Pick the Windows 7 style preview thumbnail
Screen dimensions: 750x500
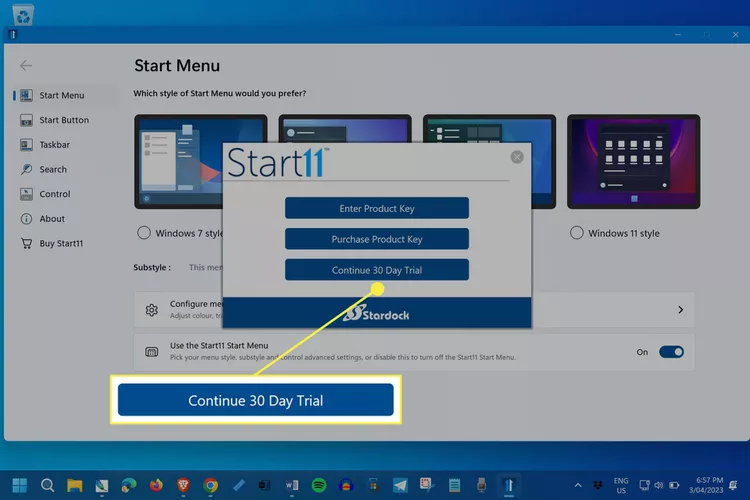pyautogui.click(x=178, y=161)
